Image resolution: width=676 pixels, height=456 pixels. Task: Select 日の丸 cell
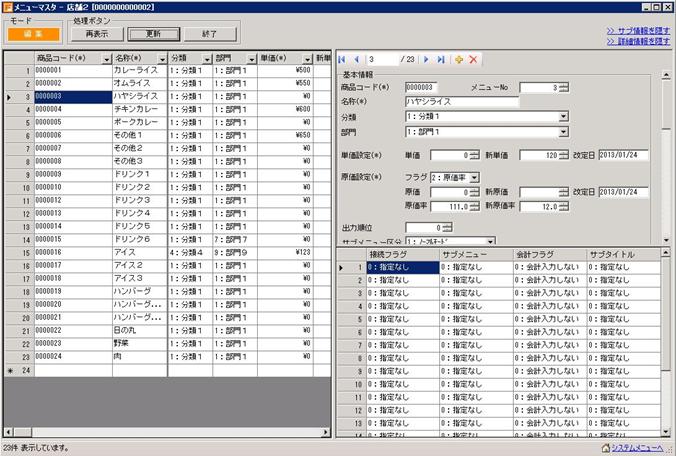[x=140, y=331]
